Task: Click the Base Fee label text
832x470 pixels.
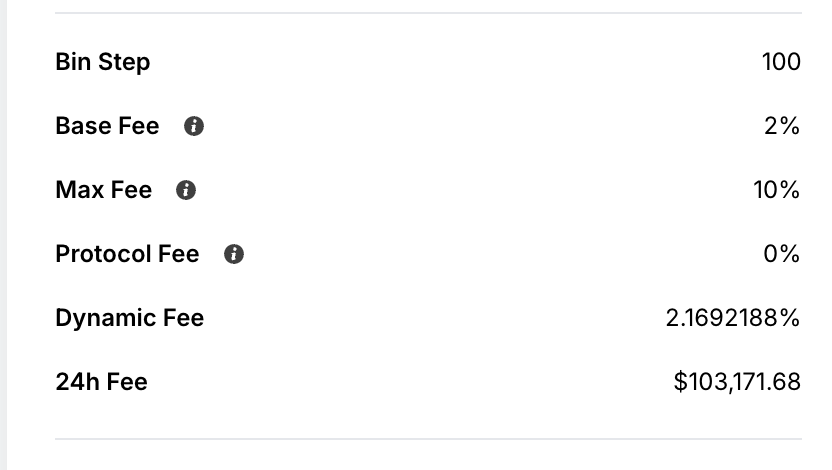Action: point(107,127)
